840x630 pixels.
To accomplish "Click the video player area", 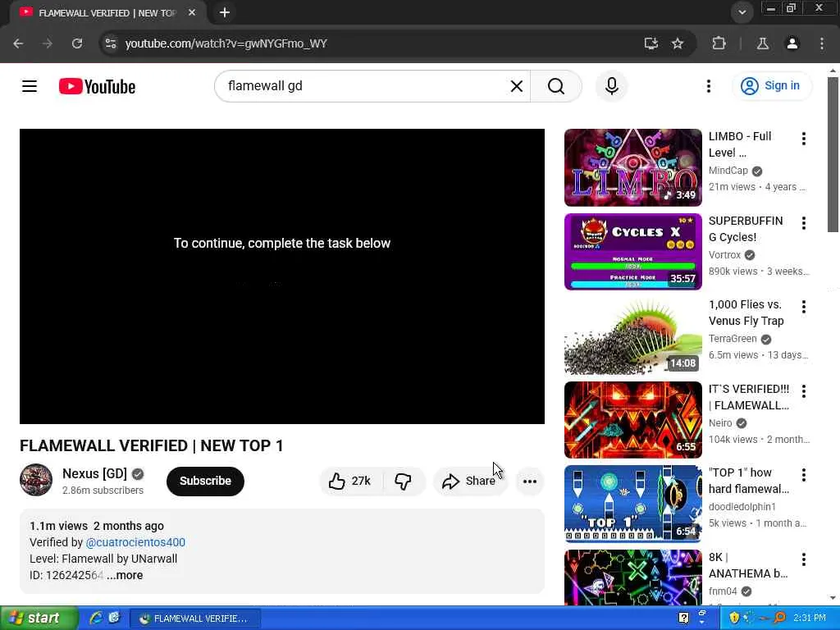I will click(x=282, y=276).
